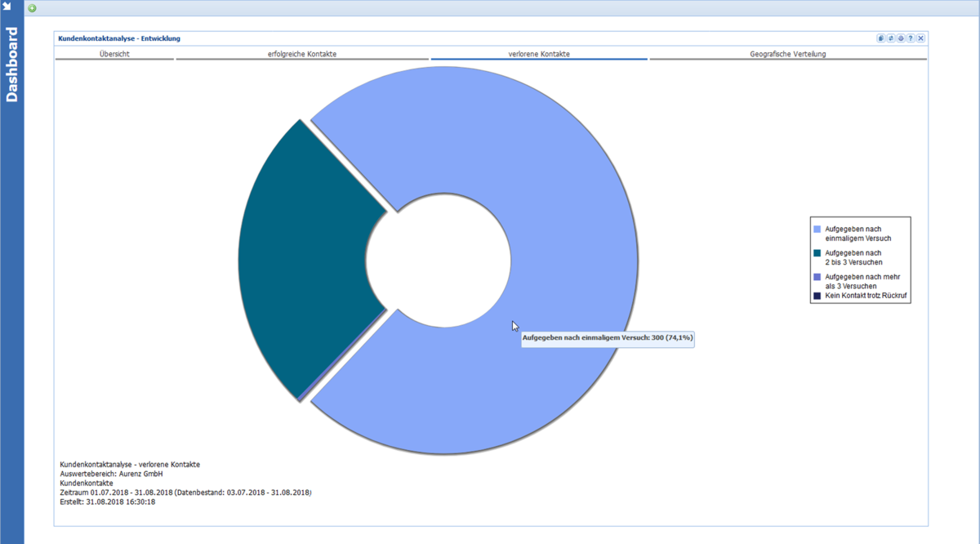The width and height of the screenshot is (980, 544).
Task: Click legend text 'Kein Kontakt trotz Rückruf'
Action: tap(866, 297)
